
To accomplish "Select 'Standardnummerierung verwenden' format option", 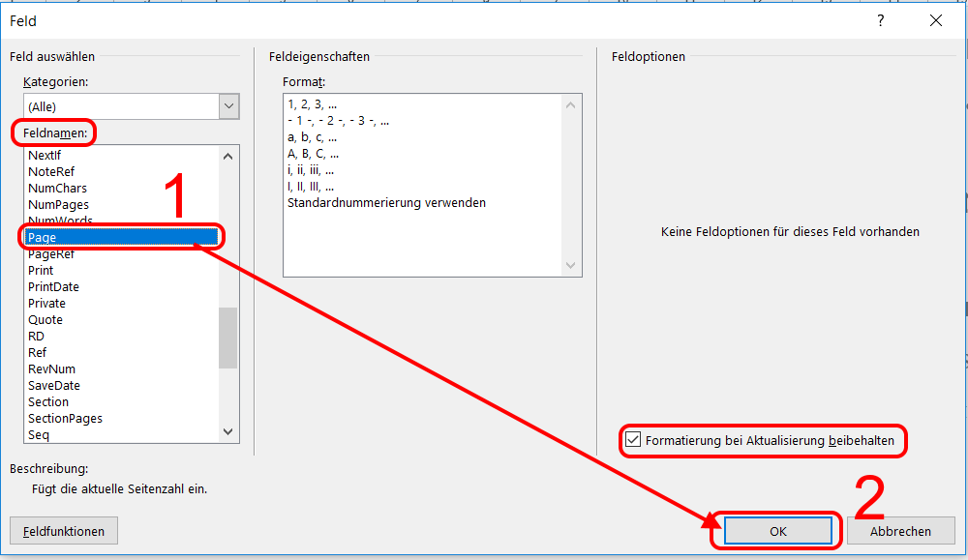I will pyautogui.click(x=386, y=203).
